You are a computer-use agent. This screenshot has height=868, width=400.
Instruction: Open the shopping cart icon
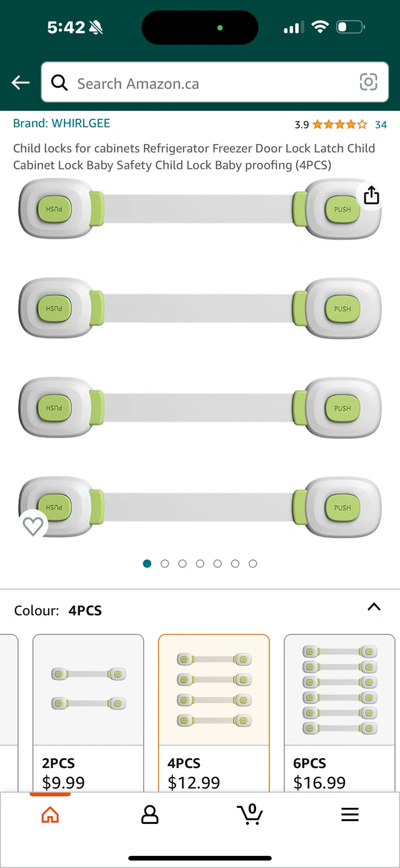click(249, 814)
